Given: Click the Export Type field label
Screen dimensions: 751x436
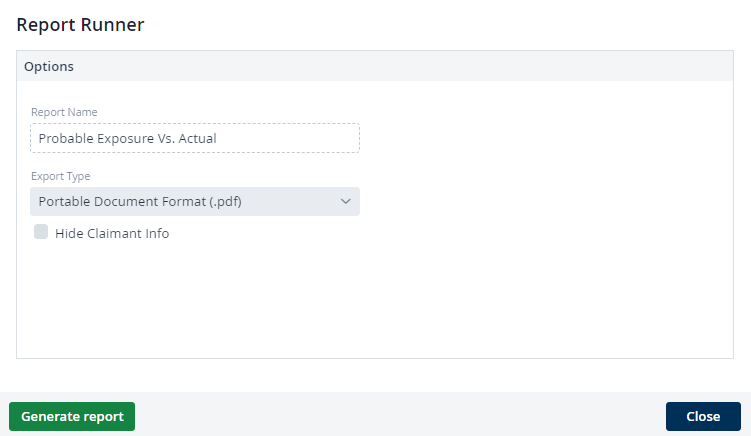Looking at the screenshot, I should click(60, 176).
